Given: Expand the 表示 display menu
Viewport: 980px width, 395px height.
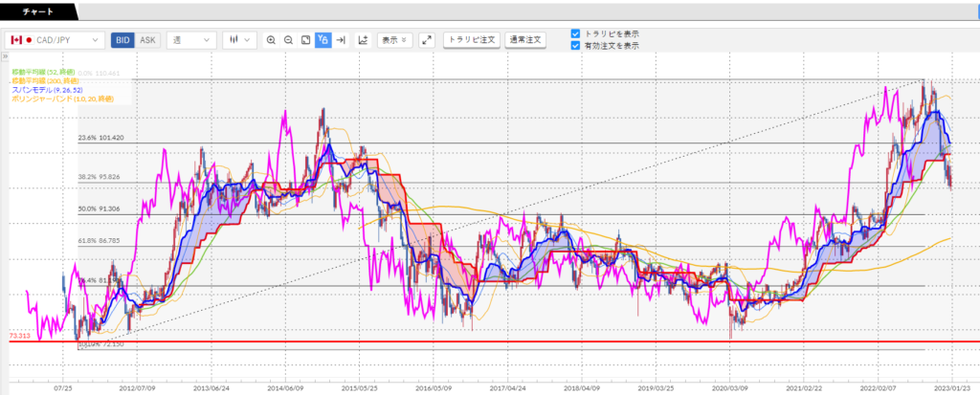Looking at the screenshot, I should coord(393,40).
